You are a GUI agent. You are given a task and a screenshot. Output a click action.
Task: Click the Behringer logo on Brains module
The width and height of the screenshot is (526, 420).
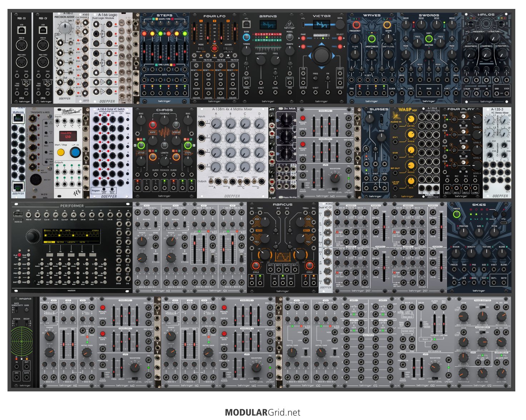tap(289, 25)
